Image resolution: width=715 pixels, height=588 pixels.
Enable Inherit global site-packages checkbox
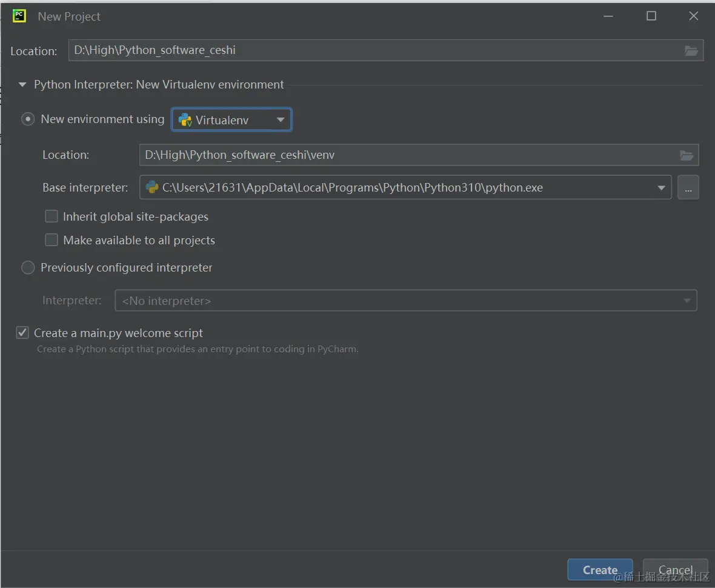pyautogui.click(x=52, y=216)
